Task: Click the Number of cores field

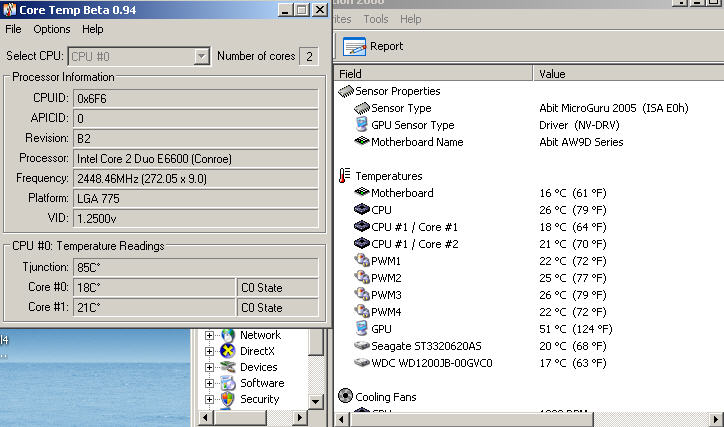Action: click(x=309, y=57)
